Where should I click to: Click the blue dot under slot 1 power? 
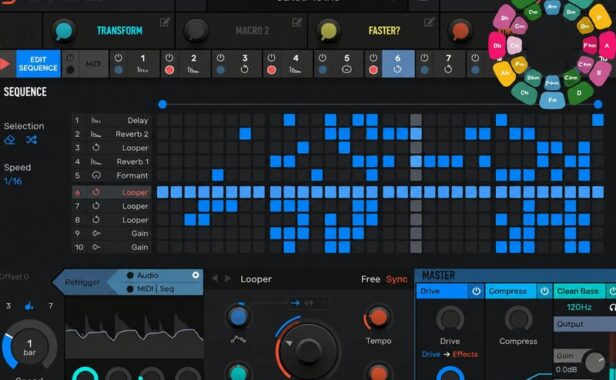coord(118,70)
